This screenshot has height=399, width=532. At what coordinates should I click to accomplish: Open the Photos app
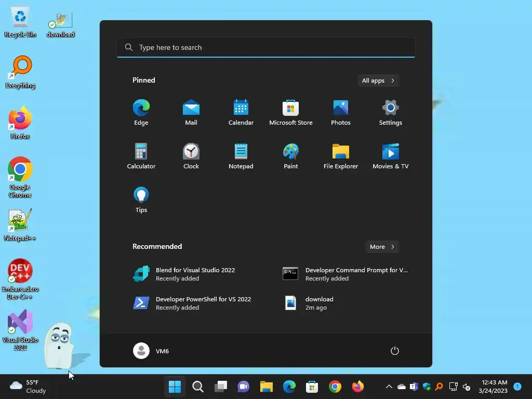[341, 112]
